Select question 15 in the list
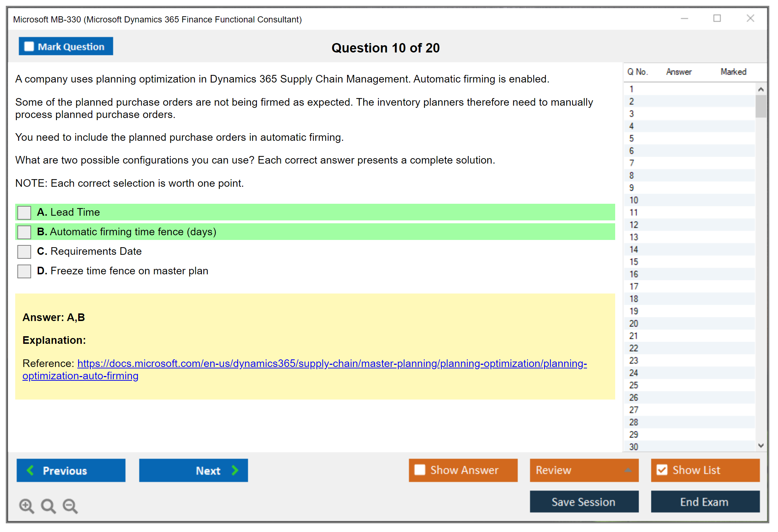The image size is (778, 532). [634, 262]
